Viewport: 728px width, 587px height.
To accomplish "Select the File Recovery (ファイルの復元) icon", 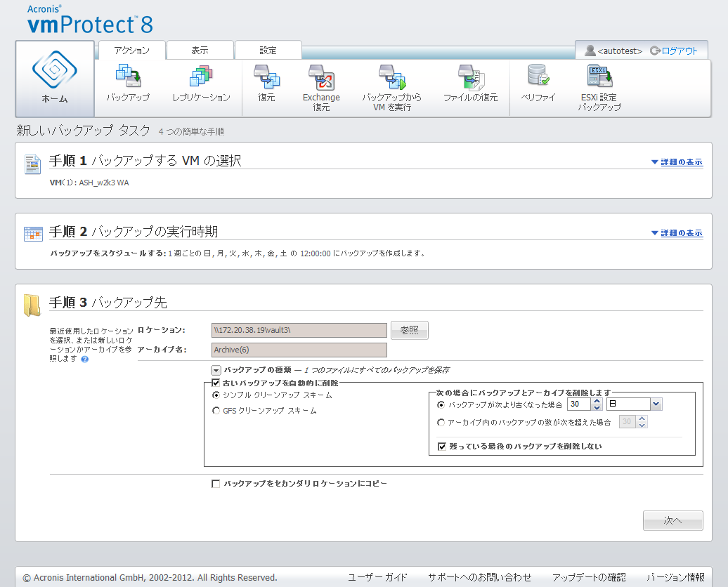I will [469, 77].
